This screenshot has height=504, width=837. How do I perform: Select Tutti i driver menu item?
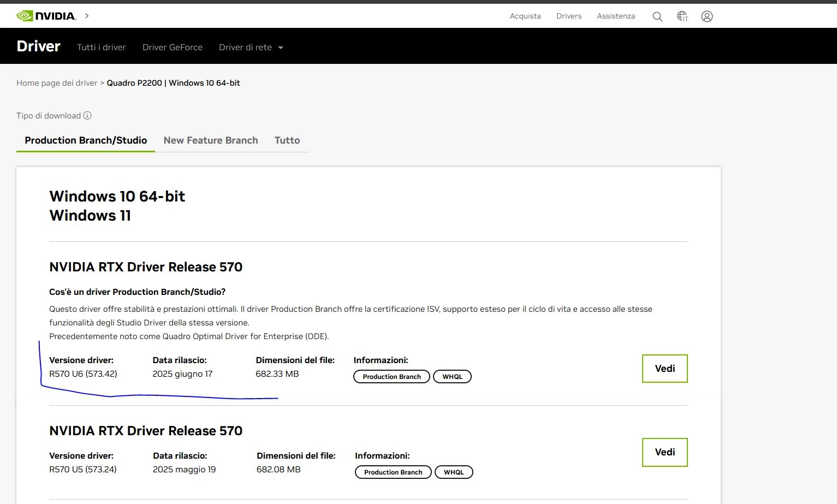click(x=102, y=48)
